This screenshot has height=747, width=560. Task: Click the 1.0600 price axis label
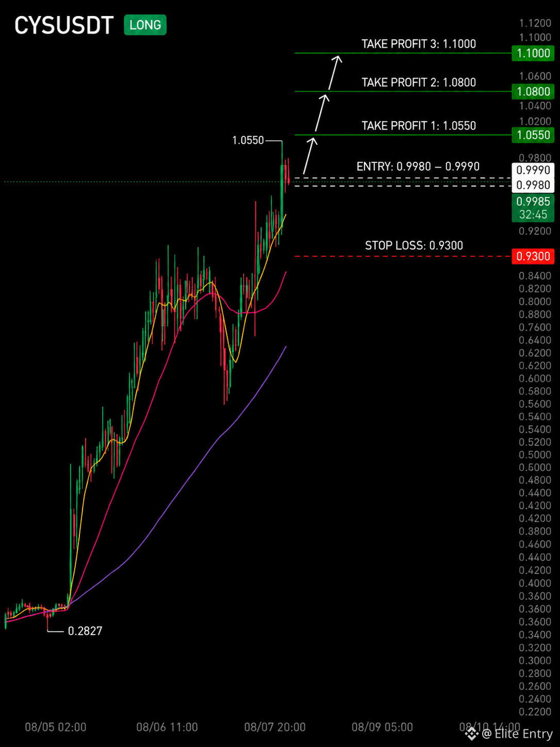pos(535,76)
